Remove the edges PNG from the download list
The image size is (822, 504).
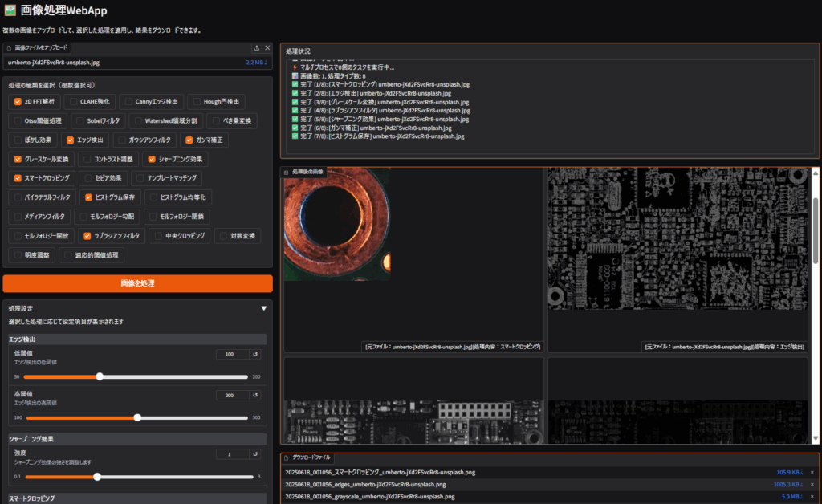click(812, 485)
